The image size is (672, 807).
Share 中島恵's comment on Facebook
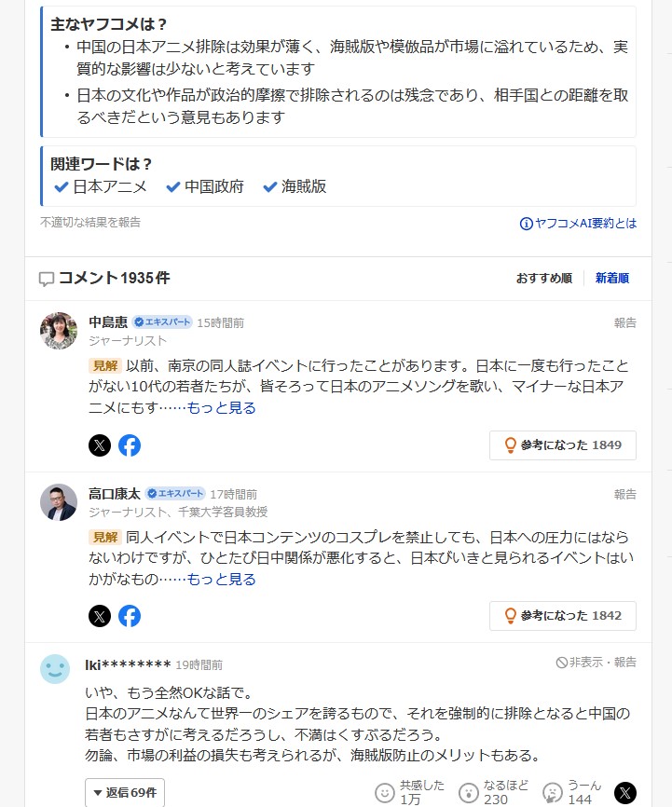[x=130, y=445]
